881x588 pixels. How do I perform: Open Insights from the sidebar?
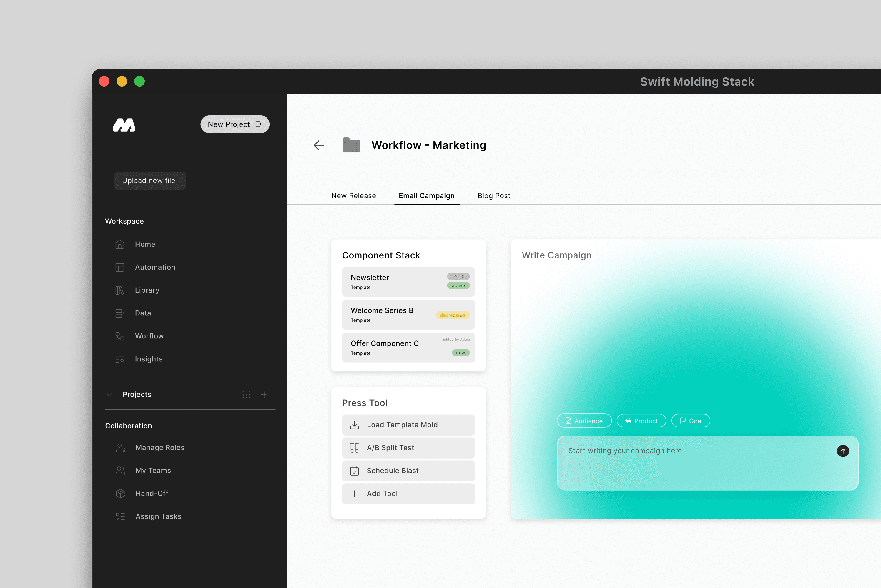tap(149, 359)
